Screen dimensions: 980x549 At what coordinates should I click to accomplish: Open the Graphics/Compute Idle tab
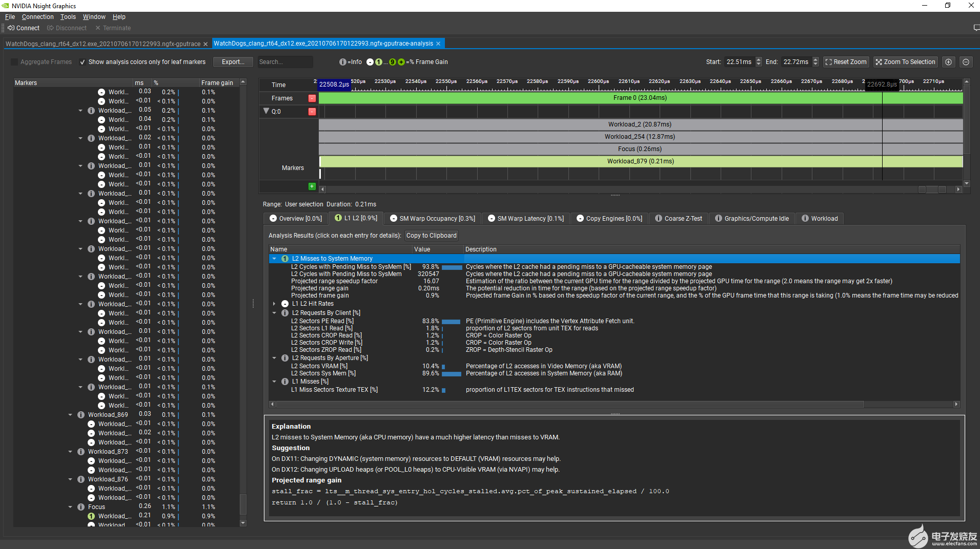pos(751,219)
